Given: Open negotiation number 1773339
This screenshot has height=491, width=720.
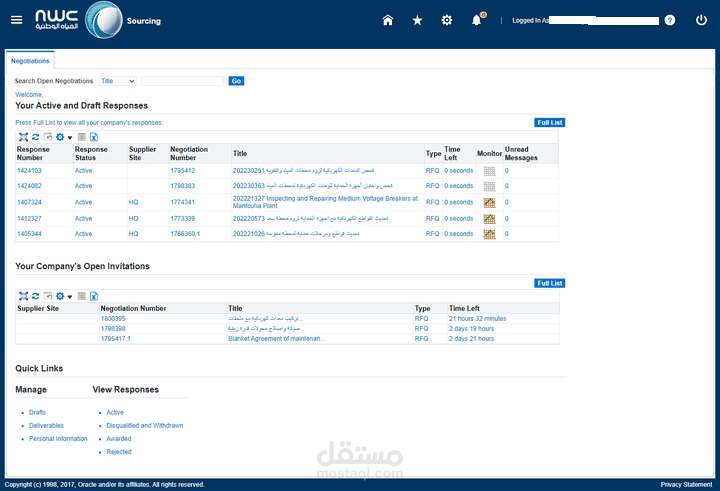Looking at the screenshot, I should click(183, 219).
